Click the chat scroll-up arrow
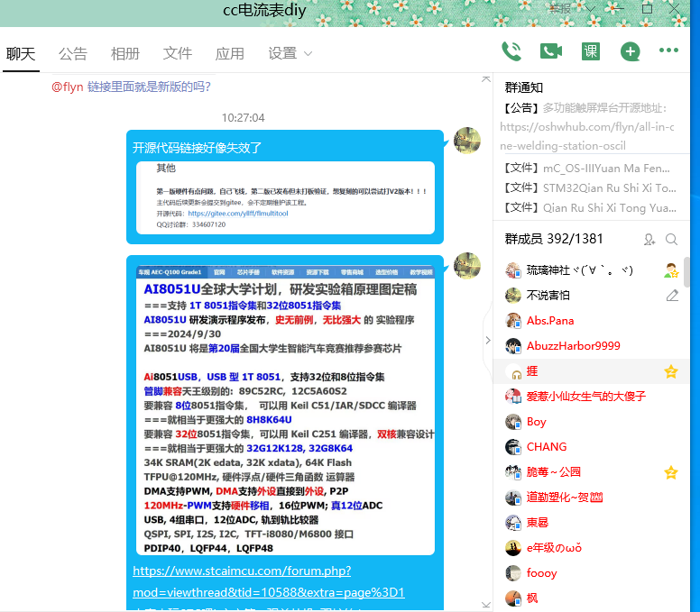Viewport: 700px width, 612px height. 486,79
